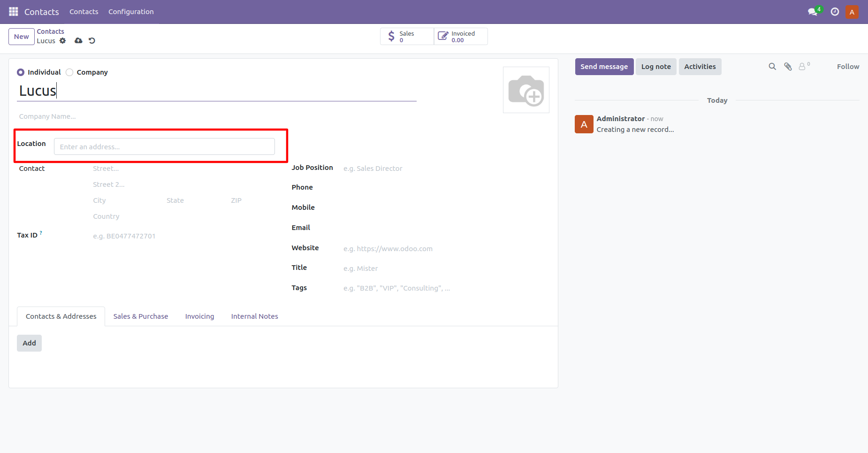Open search in the chatter panel

[772, 66]
